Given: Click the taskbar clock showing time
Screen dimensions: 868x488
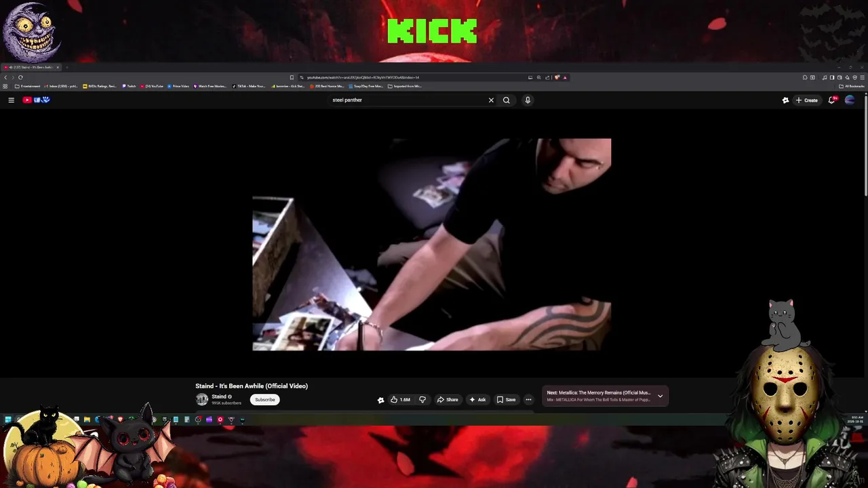Looking at the screenshot, I should pos(858,419).
